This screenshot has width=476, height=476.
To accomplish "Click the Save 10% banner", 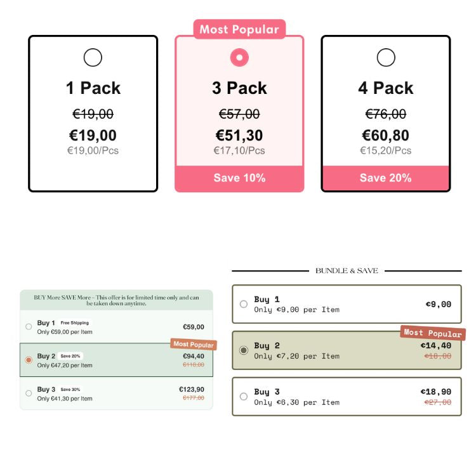I will [x=239, y=178].
